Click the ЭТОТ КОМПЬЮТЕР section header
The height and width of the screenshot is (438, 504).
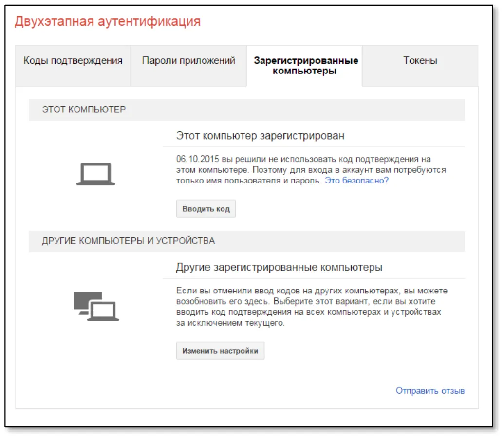[x=246, y=109]
